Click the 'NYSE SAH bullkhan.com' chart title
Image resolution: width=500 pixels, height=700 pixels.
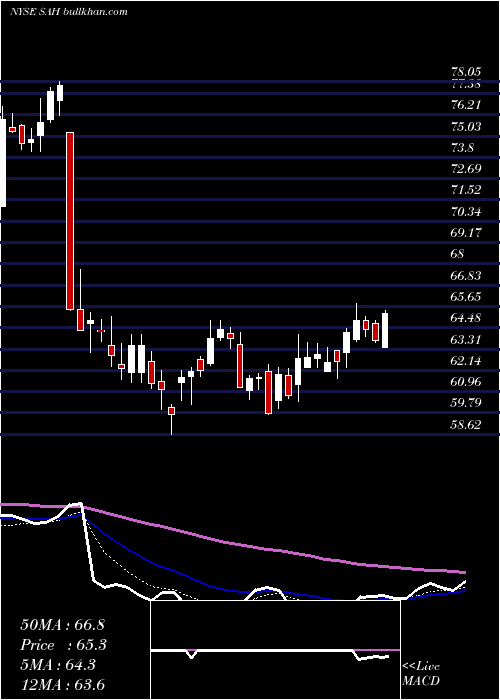click(69, 12)
